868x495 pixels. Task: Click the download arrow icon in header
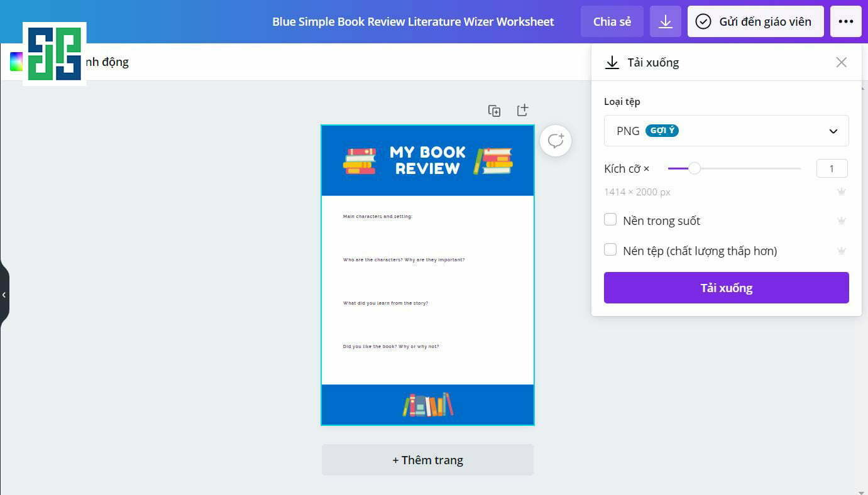[x=666, y=21]
